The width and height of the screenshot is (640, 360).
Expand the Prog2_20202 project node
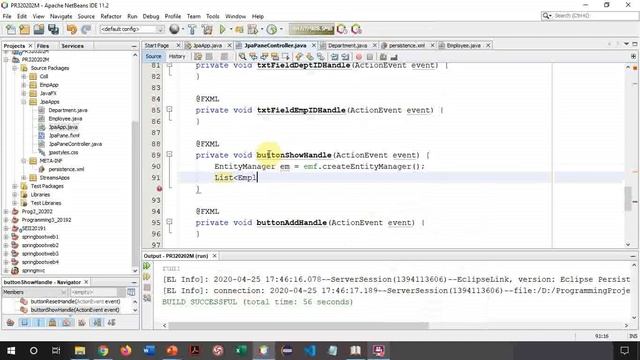[x=6, y=211]
